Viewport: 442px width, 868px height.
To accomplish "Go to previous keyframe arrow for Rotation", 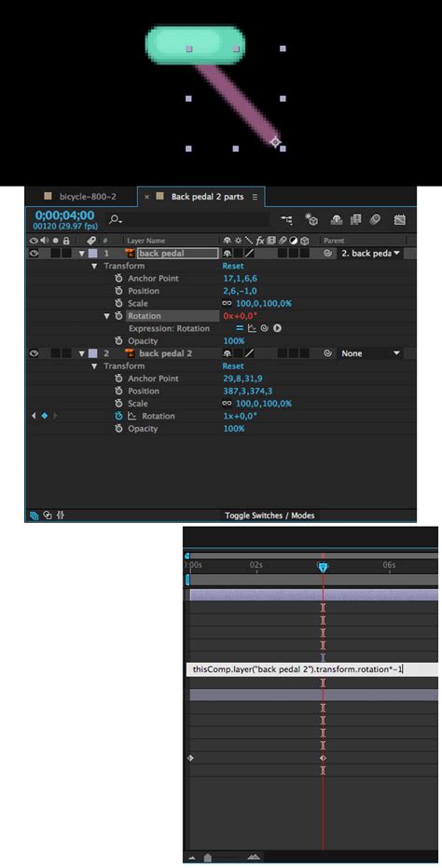I will (x=34, y=416).
